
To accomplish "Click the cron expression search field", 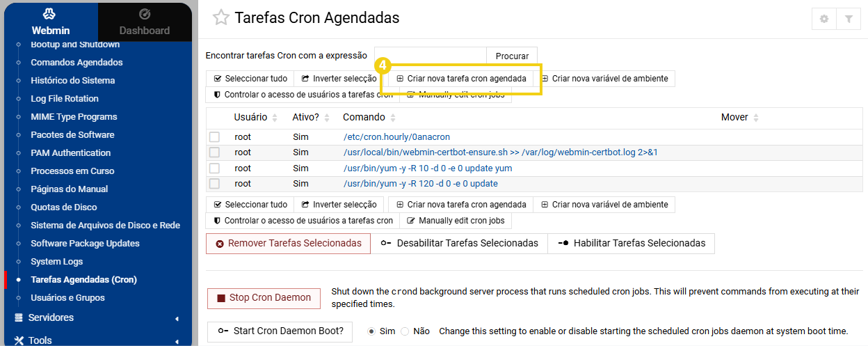I will 430,56.
